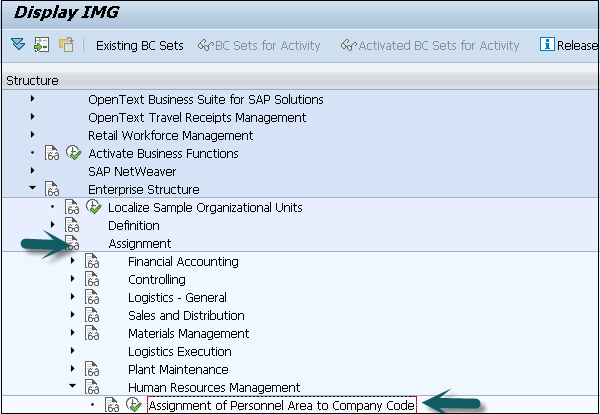
Task: Expand the Definition tree node
Action: [53, 225]
